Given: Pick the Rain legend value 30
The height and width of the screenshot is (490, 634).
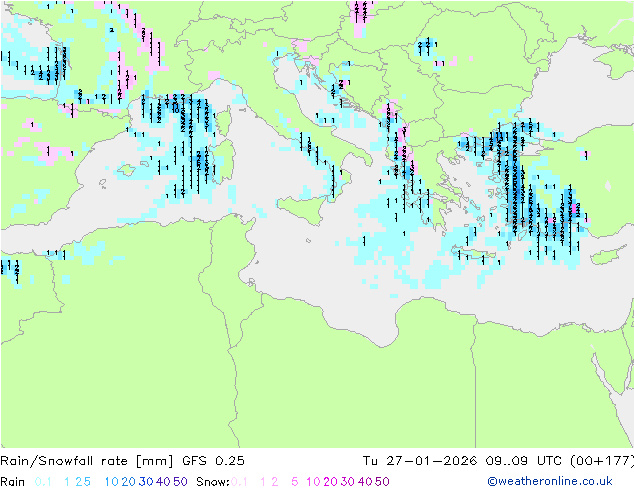Looking at the screenshot, I should tap(146, 482).
